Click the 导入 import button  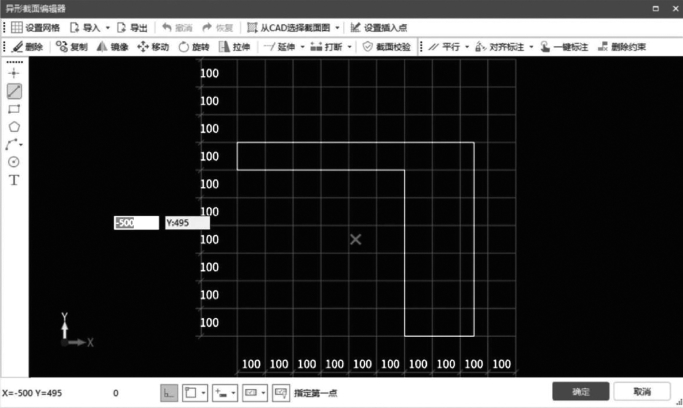pos(85,28)
